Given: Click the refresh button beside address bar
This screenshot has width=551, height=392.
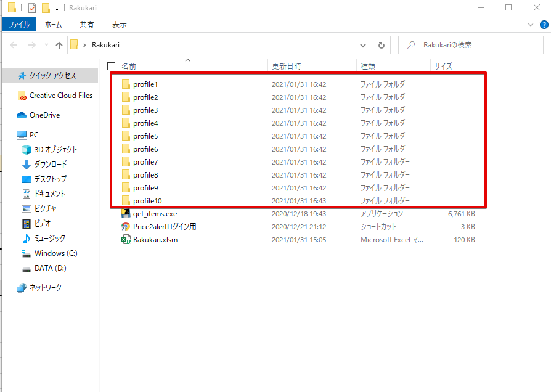Looking at the screenshot, I should [382, 45].
